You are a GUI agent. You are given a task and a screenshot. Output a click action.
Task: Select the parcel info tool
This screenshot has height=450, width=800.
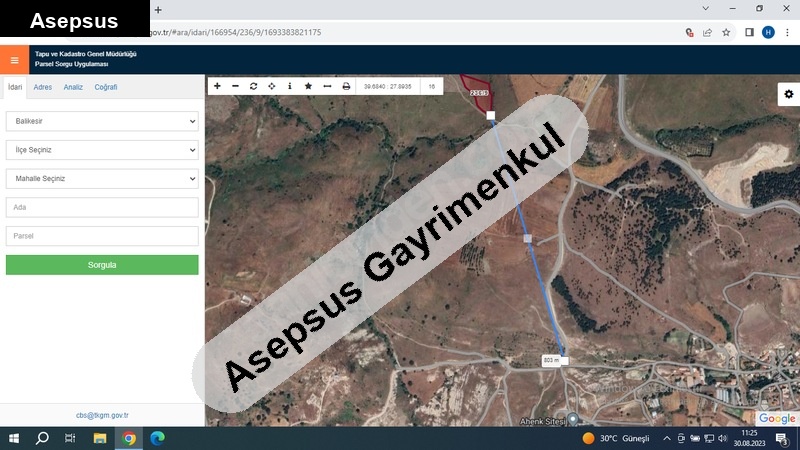coord(289,87)
